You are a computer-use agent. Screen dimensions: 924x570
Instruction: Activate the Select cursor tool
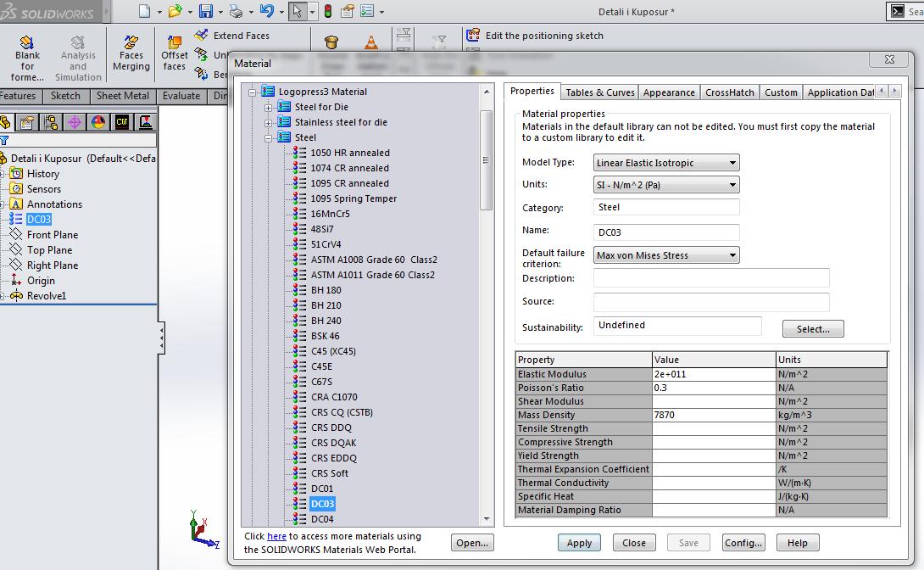(x=297, y=11)
